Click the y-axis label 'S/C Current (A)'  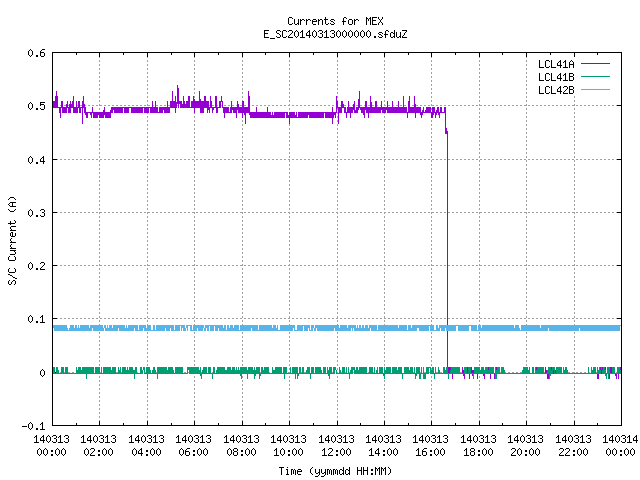pos(13,241)
